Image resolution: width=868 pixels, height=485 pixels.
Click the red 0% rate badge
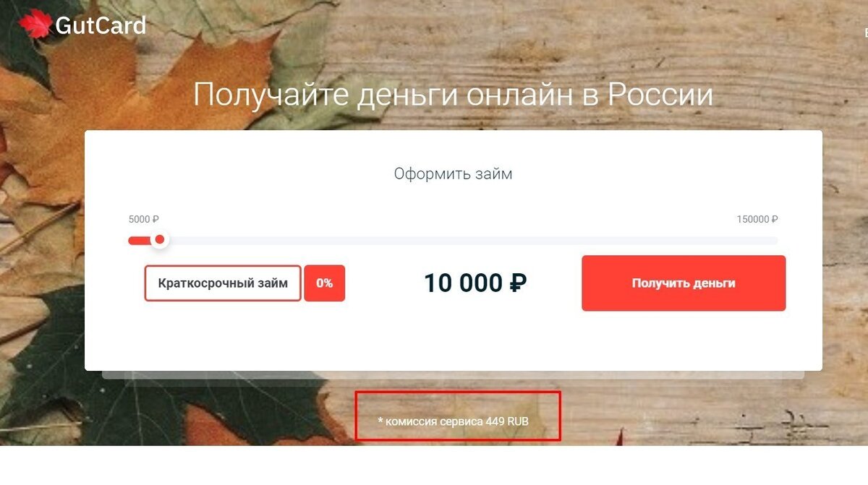324,283
